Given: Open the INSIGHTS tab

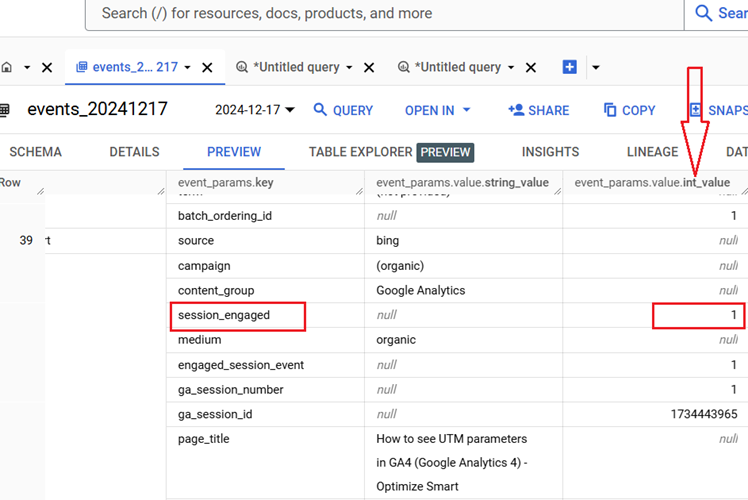Looking at the screenshot, I should click(550, 152).
